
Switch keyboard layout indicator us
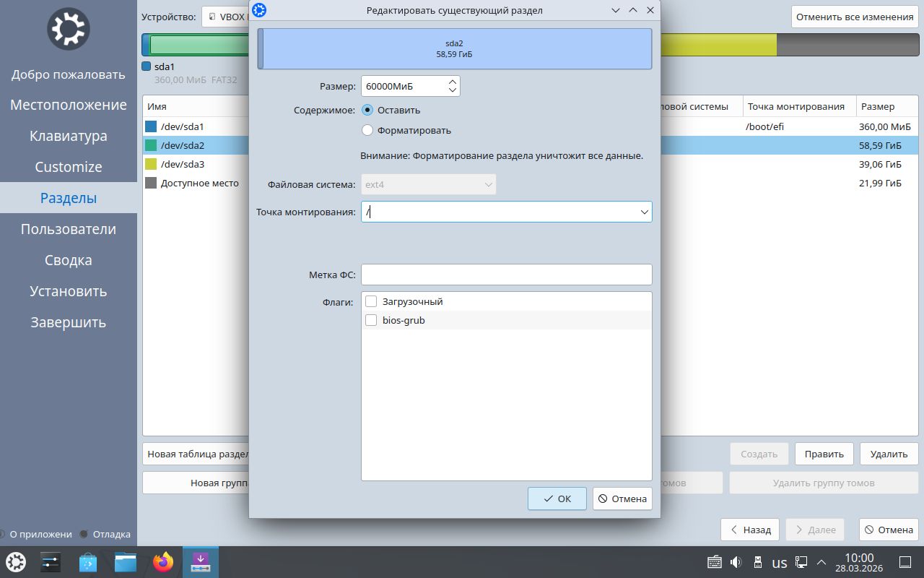pyautogui.click(x=780, y=563)
